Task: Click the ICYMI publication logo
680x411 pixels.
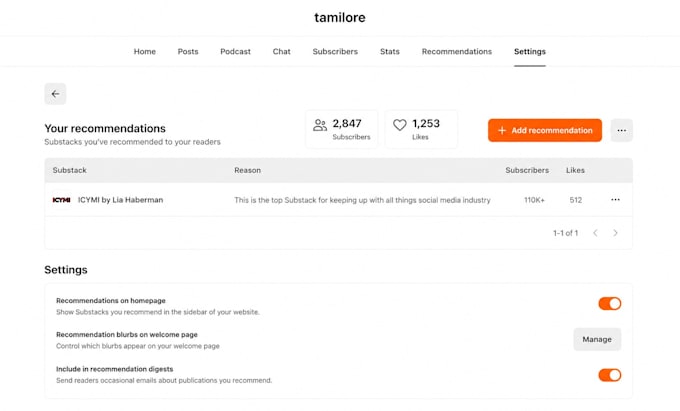Action: click(61, 200)
